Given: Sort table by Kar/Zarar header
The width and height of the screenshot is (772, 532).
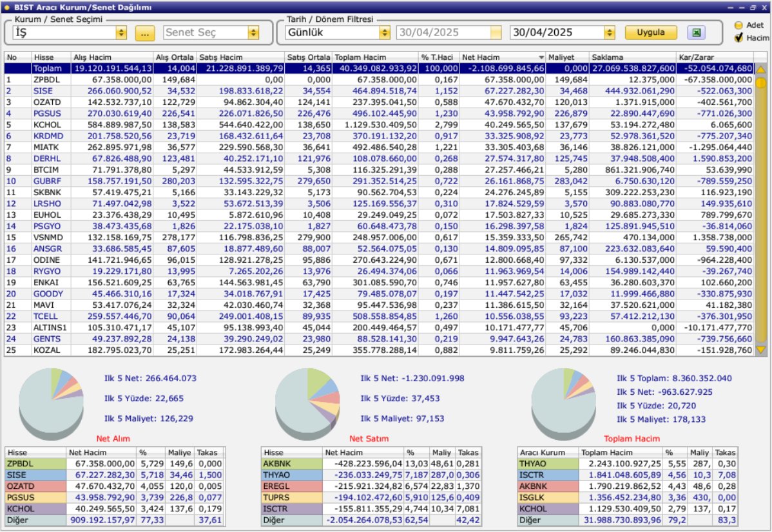Looking at the screenshot, I should click(x=715, y=57).
